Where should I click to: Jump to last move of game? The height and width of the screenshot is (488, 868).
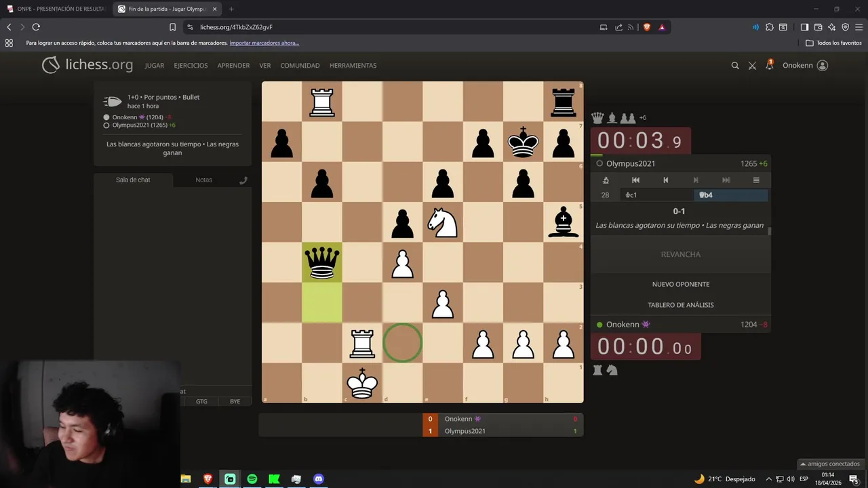pyautogui.click(x=726, y=180)
